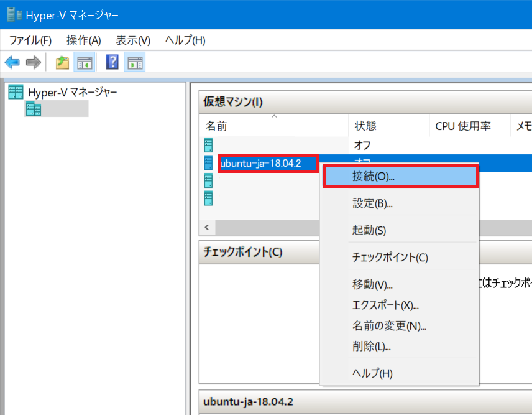Click the ubuntu-ja-18.04.2 details panel header
The image size is (532, 415).
pyautogui.click(x=365, y=402)
